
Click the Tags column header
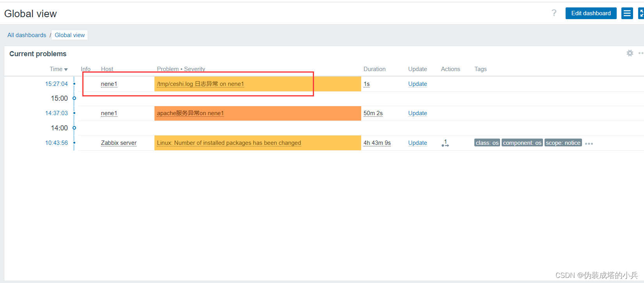(481, 69)
